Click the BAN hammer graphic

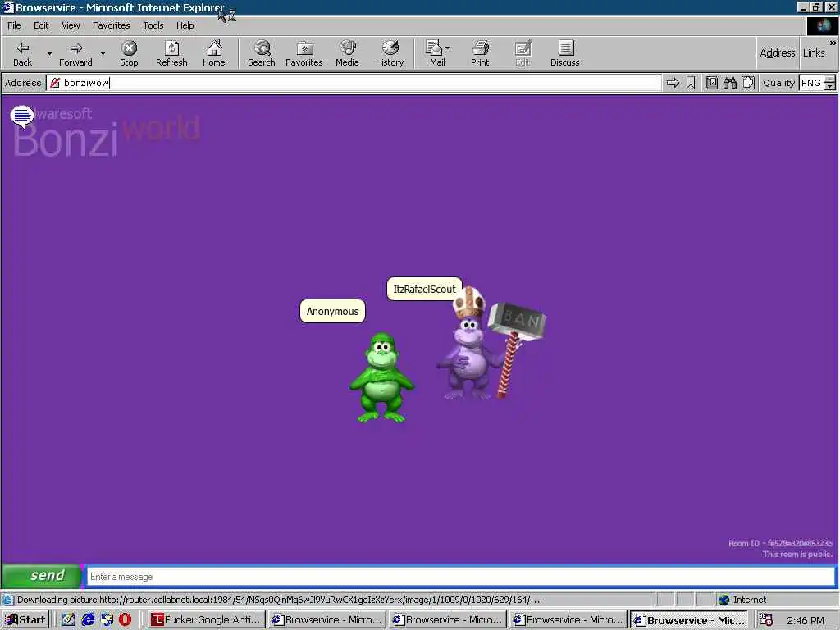(x=517, y=348)
